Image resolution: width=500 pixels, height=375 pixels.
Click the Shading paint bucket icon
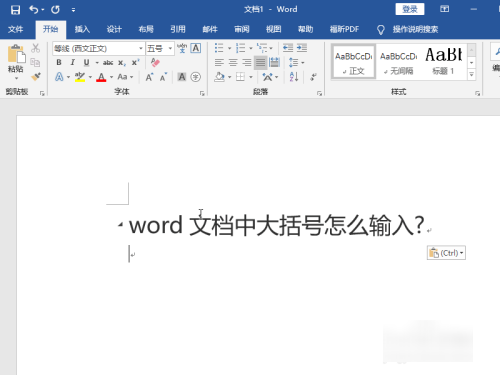[220, 77]
